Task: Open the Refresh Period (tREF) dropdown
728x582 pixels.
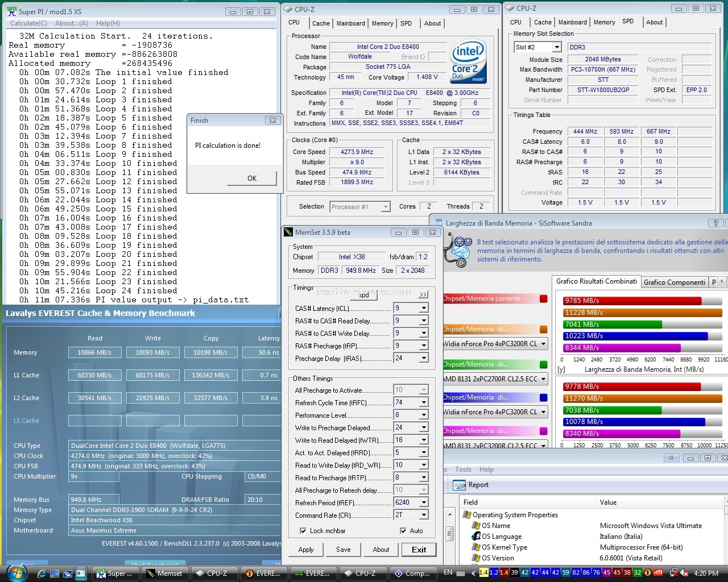Action: pos(424,502)
